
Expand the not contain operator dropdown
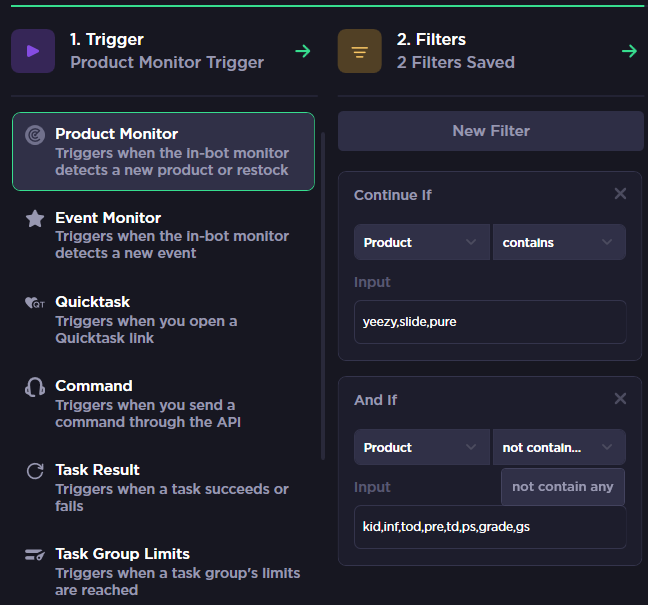tap(559, 447)
